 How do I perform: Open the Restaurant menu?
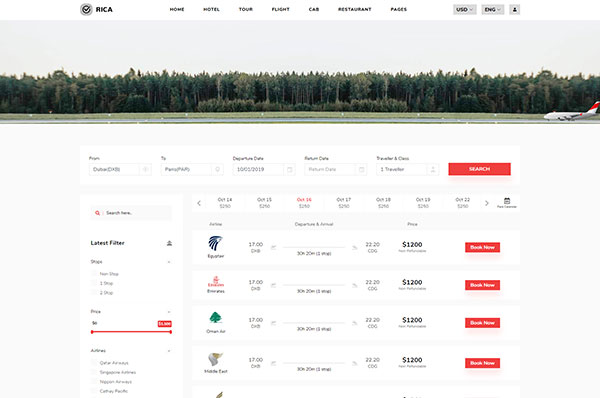click(355, 9)
